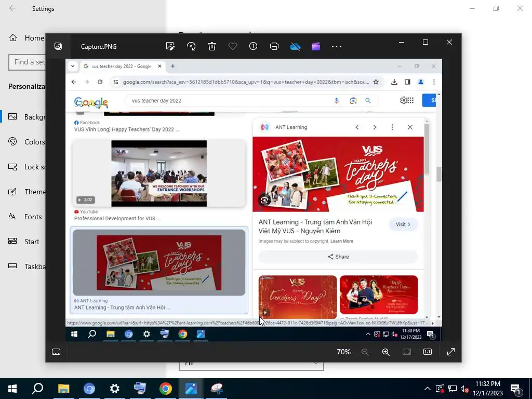The height and width of the screenshot is (399, 532).
Task: Click the Fit to window icon
Action: click(407, 352)
